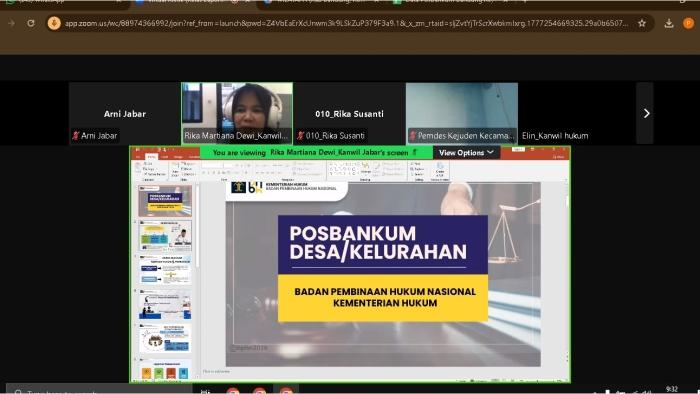This screenshot has height=394, width=700.
Task: Open the Home tab in shared PowerPoint ribbon
Action: 152,157
